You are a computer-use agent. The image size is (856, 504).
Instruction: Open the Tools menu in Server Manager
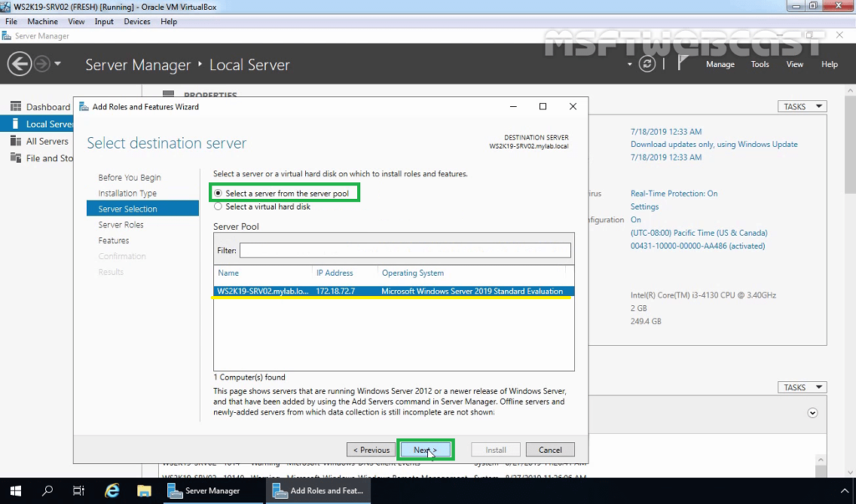[x=759, y=64]
